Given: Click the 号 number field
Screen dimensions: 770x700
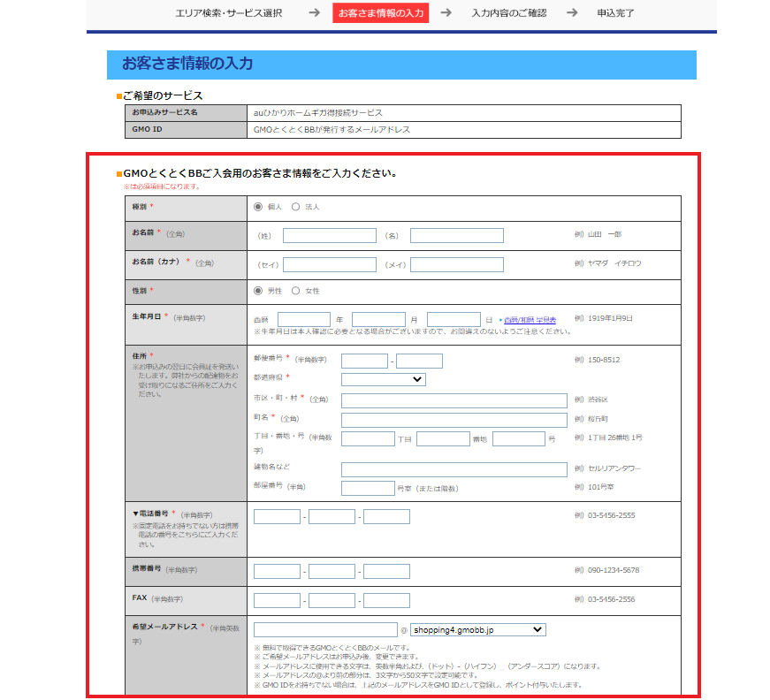Looking at the screenshot, I should pos(519,439).
